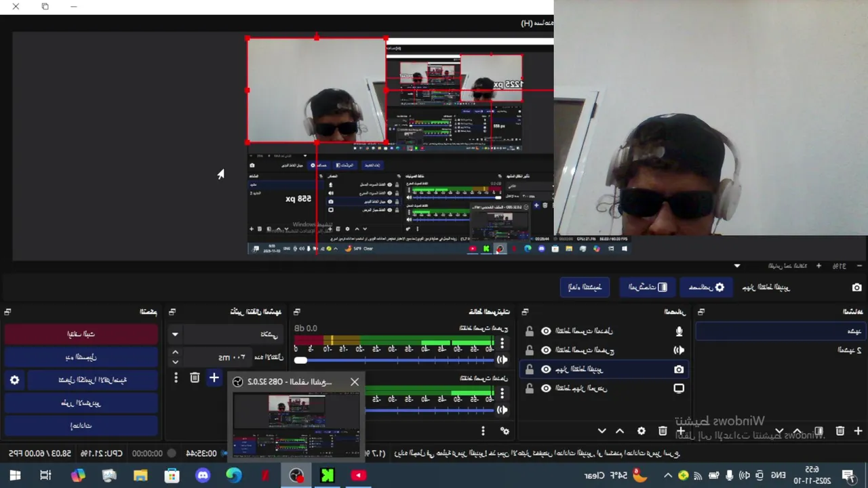Pop out the Controls dock

pos(7,312)
